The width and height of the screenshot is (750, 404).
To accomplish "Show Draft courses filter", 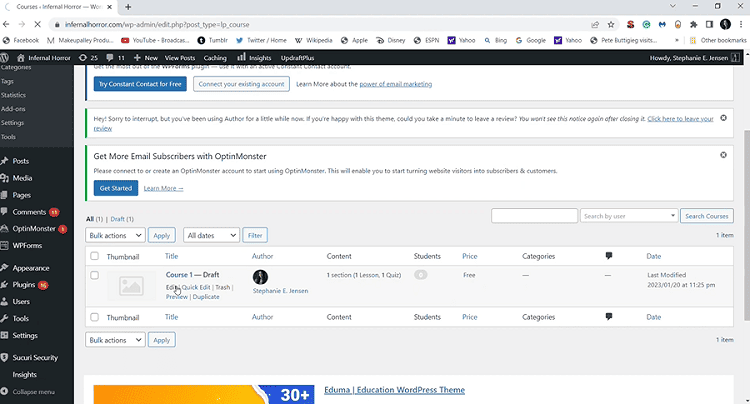I will [117, 219].
